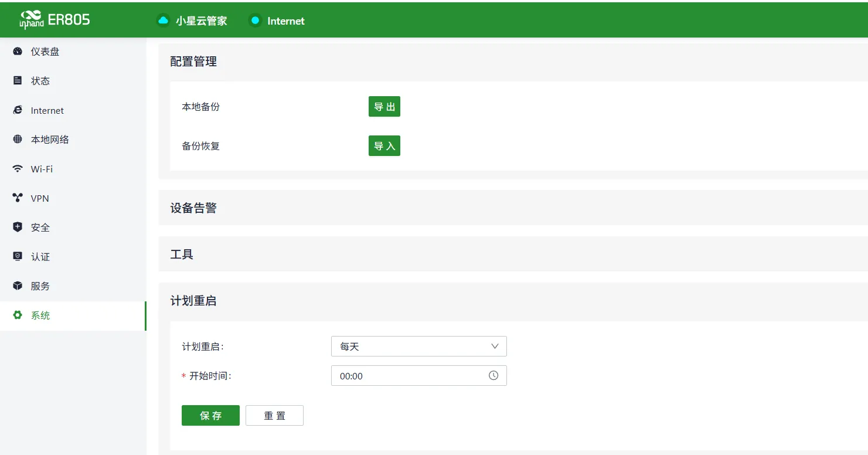
Task: Expand the 设备告警 section
Action: (513, 208)
